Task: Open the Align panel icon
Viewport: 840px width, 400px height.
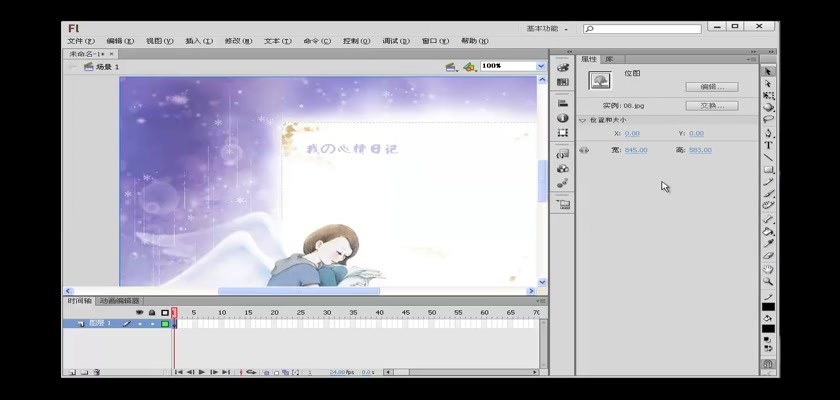Action: pos(562,103)
